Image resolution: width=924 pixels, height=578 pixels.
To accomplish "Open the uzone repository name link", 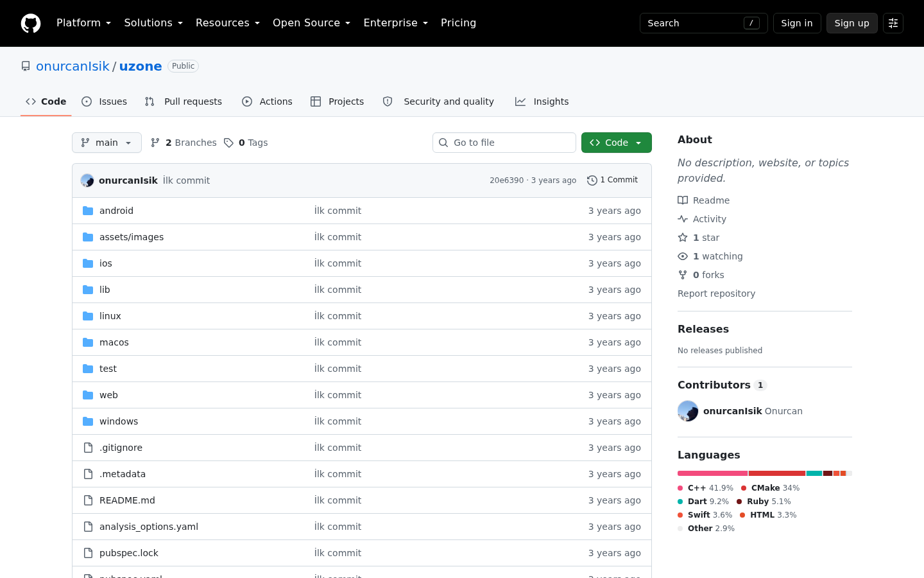I will (141, 66).
